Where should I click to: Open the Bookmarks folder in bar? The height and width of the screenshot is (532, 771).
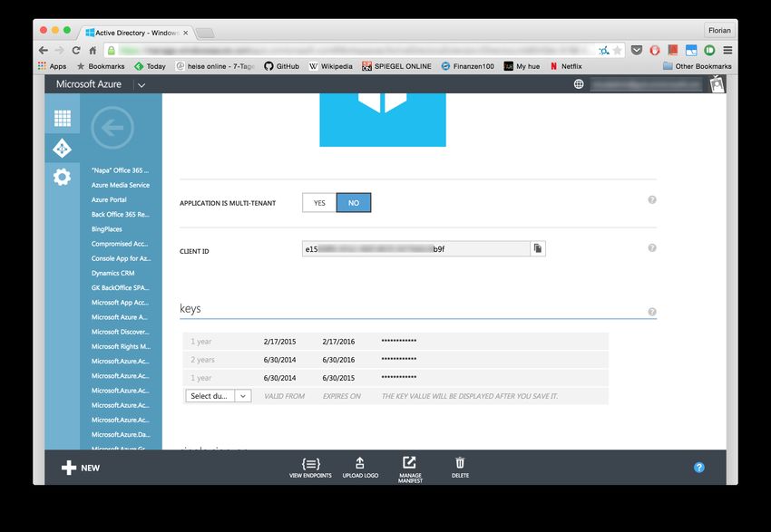pyautogui.click(x=101, y=66)
